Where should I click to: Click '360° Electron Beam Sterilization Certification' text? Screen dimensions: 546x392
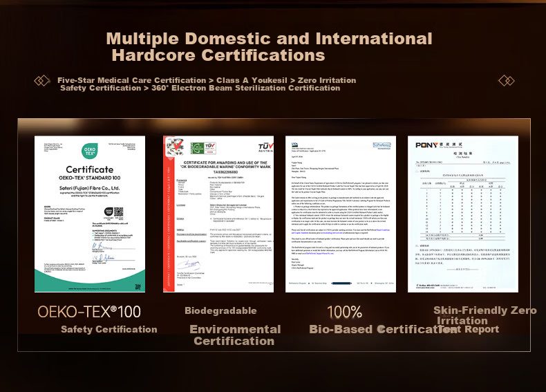click(x=246, y=88)
